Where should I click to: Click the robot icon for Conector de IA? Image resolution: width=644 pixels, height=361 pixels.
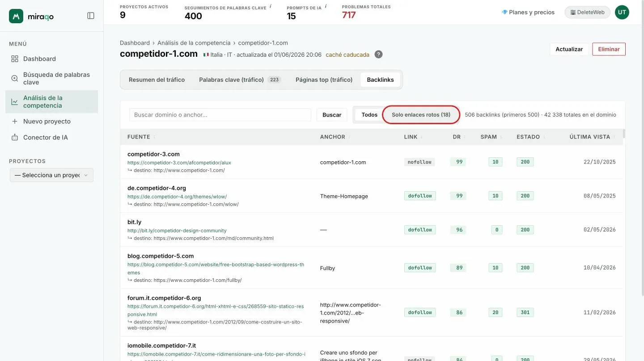[x=15, y=138]
